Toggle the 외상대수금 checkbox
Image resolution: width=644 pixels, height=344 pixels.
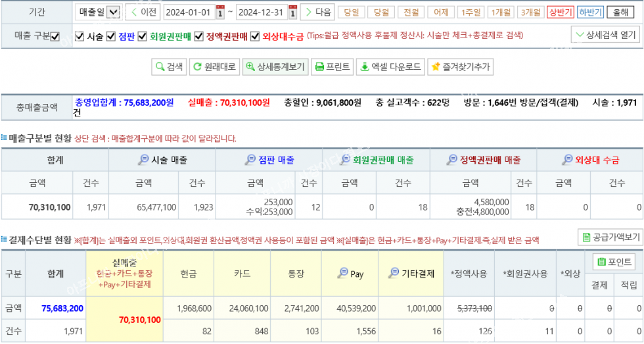[x=255, y=37]
